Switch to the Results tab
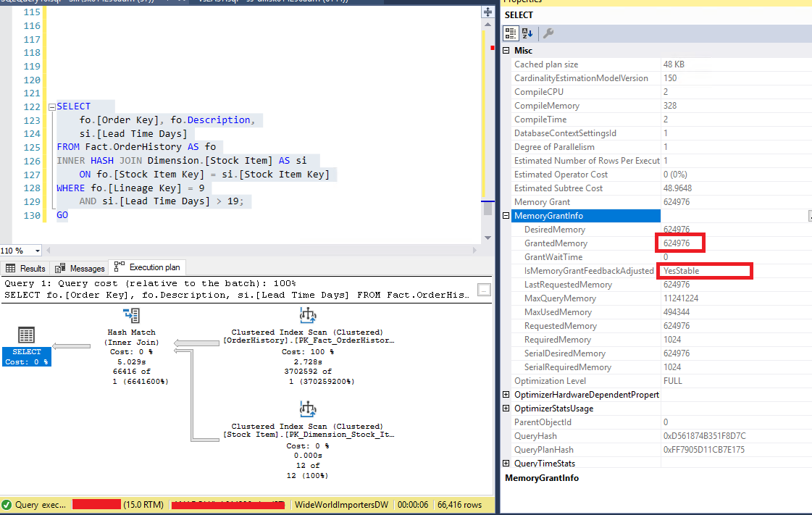This screenshot has height=515, width=812. 26,268
